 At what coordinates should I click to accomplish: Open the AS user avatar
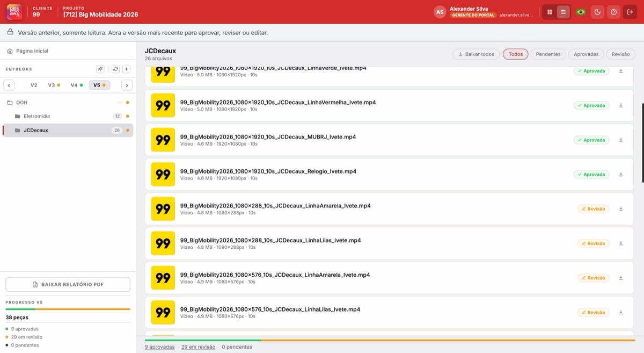(x=440, y=12)
